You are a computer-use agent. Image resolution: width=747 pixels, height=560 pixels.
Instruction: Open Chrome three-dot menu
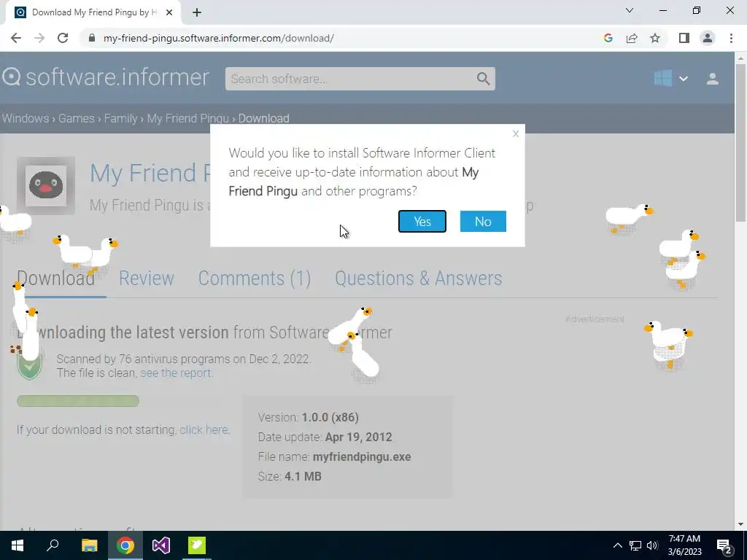731,38
